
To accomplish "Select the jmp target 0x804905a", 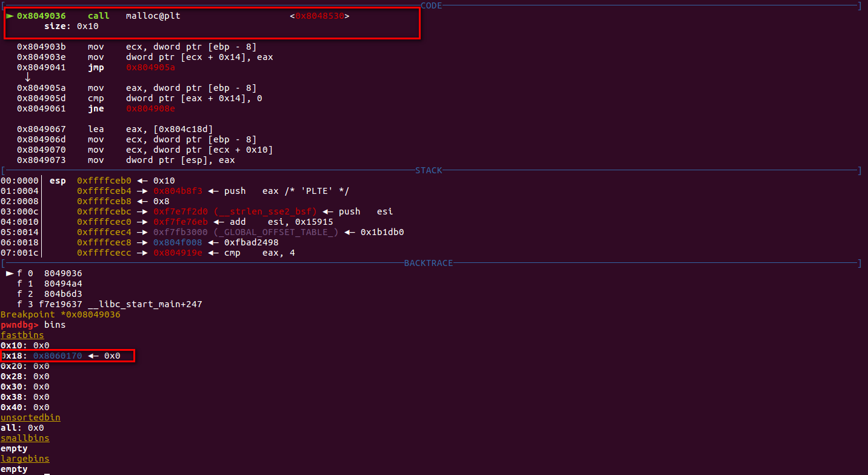I will tap(150, 67).
